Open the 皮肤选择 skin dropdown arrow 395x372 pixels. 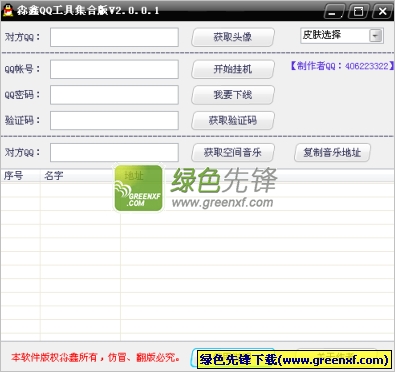(x=376, y=36)
